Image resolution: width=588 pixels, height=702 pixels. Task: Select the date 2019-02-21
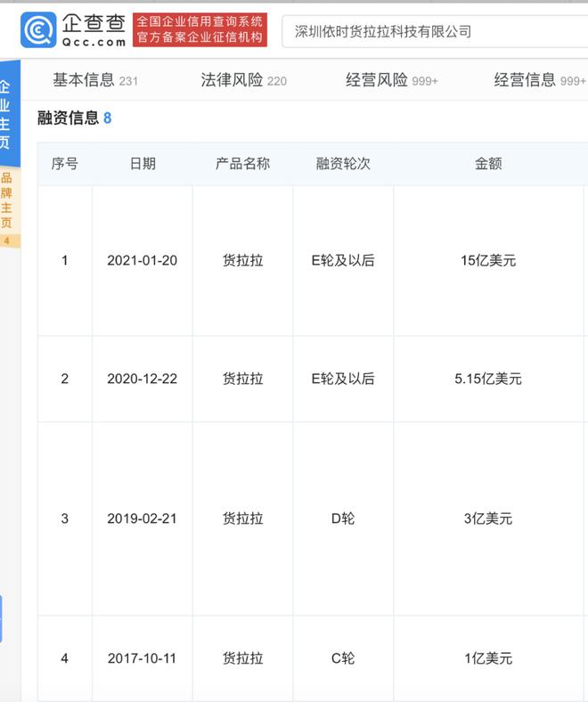pos(142,518)
